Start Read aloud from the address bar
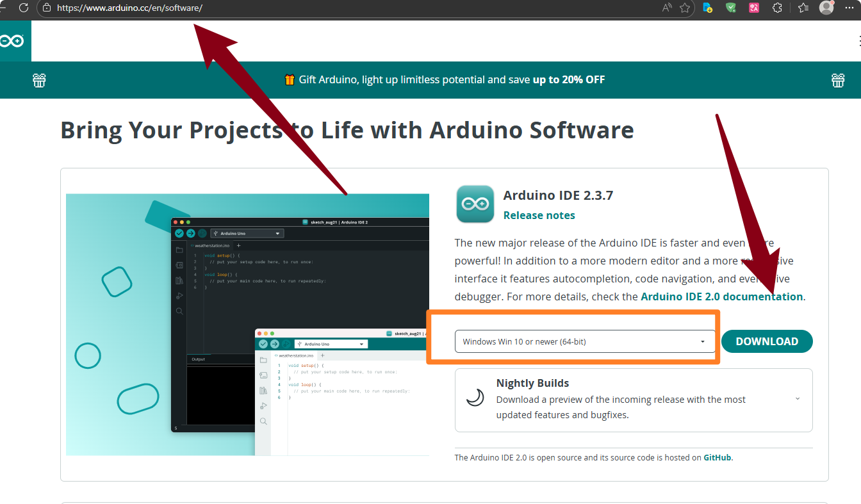 point(667,8)
